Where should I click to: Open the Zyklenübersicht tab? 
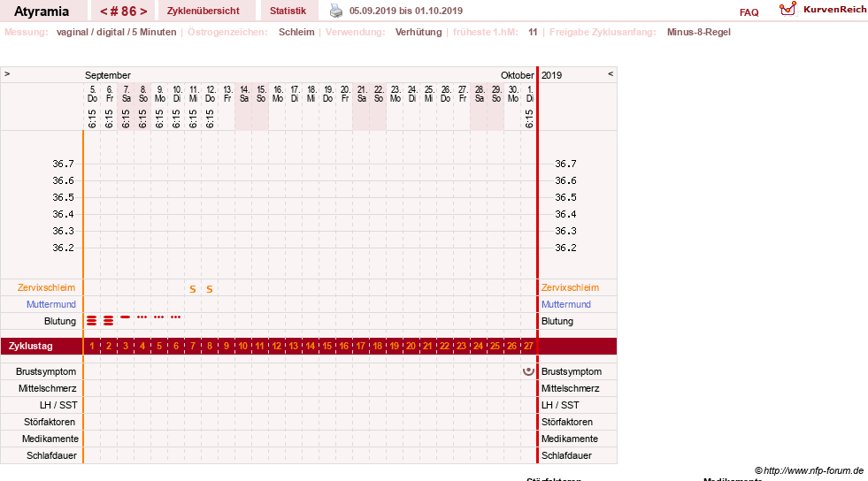point(204,11)
